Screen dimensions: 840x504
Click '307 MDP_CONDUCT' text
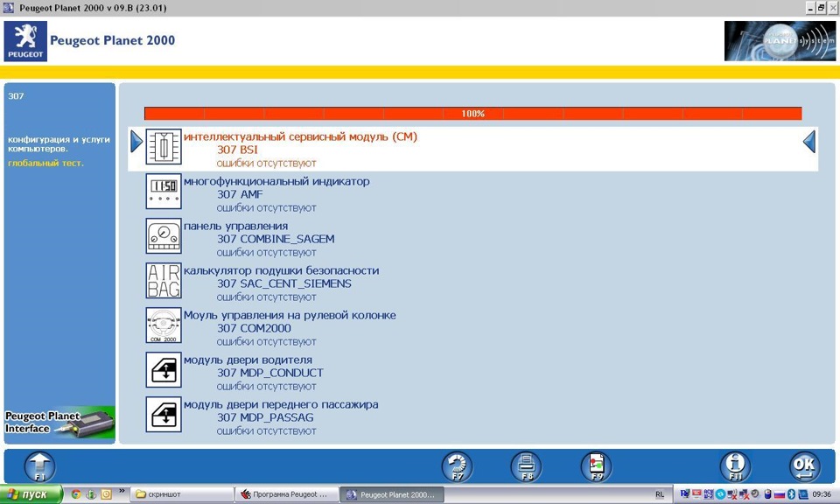click(x=270, y=373)
